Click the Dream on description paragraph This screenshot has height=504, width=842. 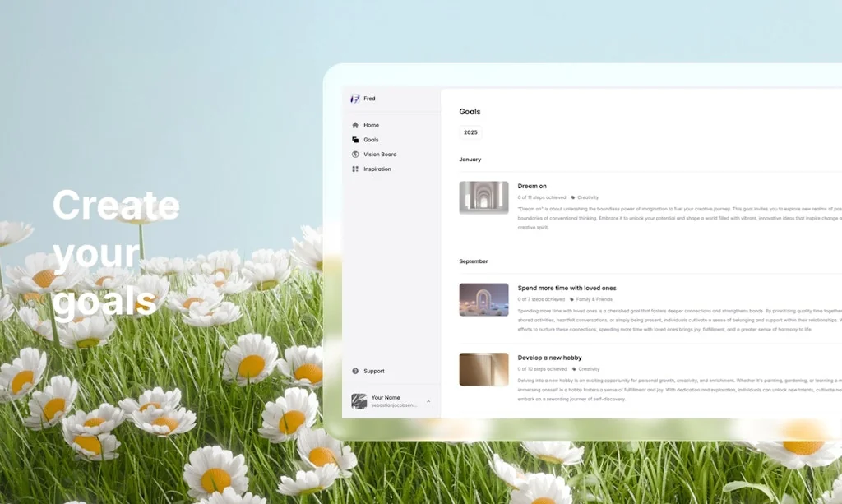(x=680, y=218)
